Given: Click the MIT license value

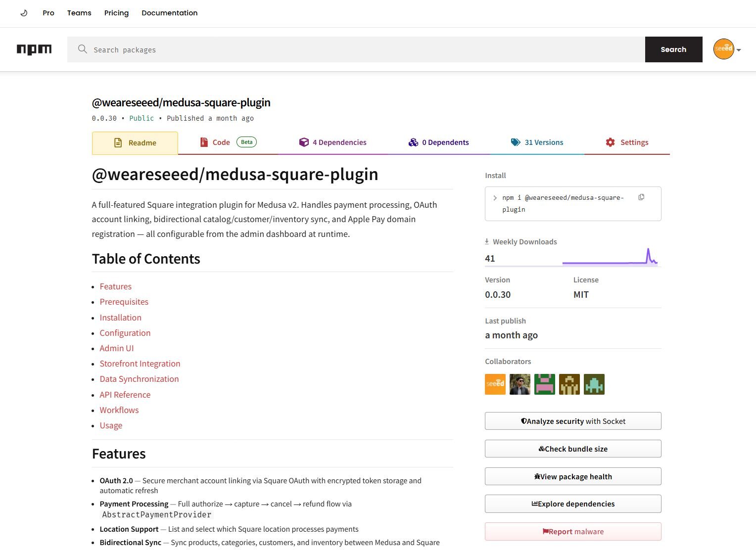Looking at the screenshot, I should pyautogui.click(x=581, y=295).
